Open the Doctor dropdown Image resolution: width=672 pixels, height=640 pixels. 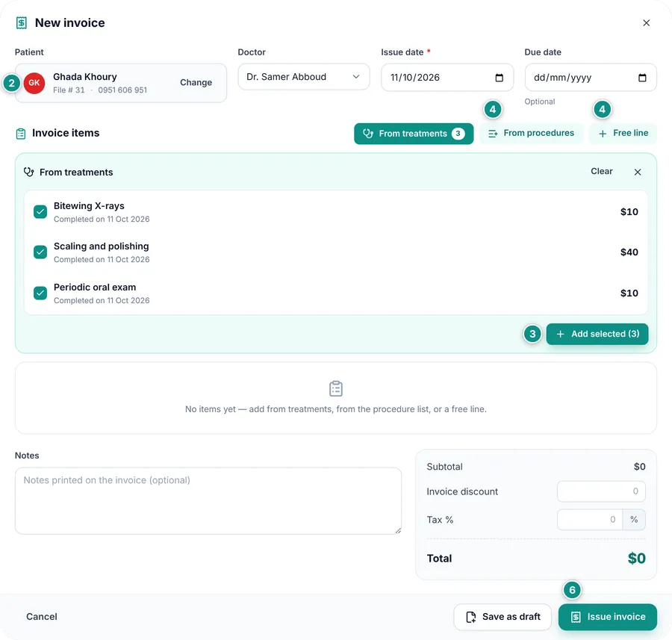tap(304, 77)
